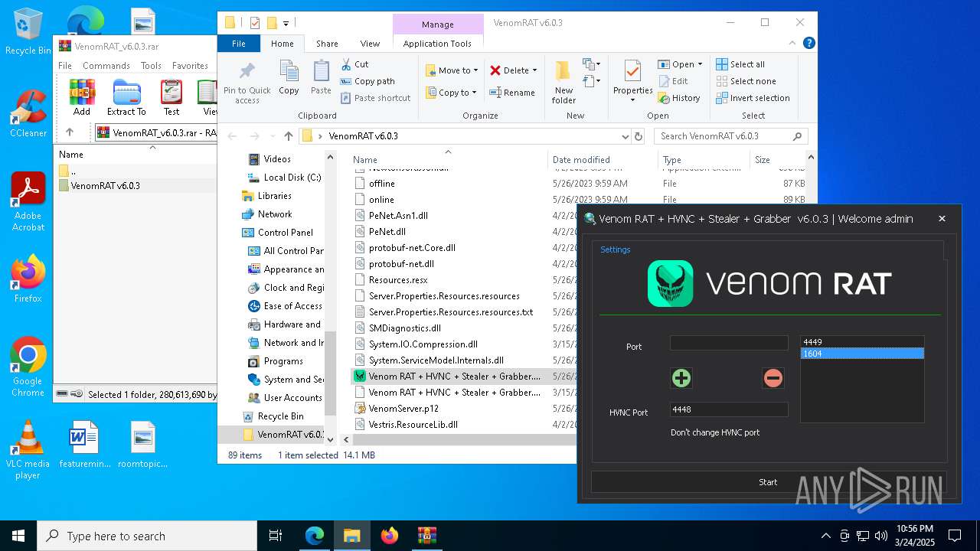Click the Explorer up-folder arrow
The height and width of the screenshot is (551, 980).
[288, 136]
